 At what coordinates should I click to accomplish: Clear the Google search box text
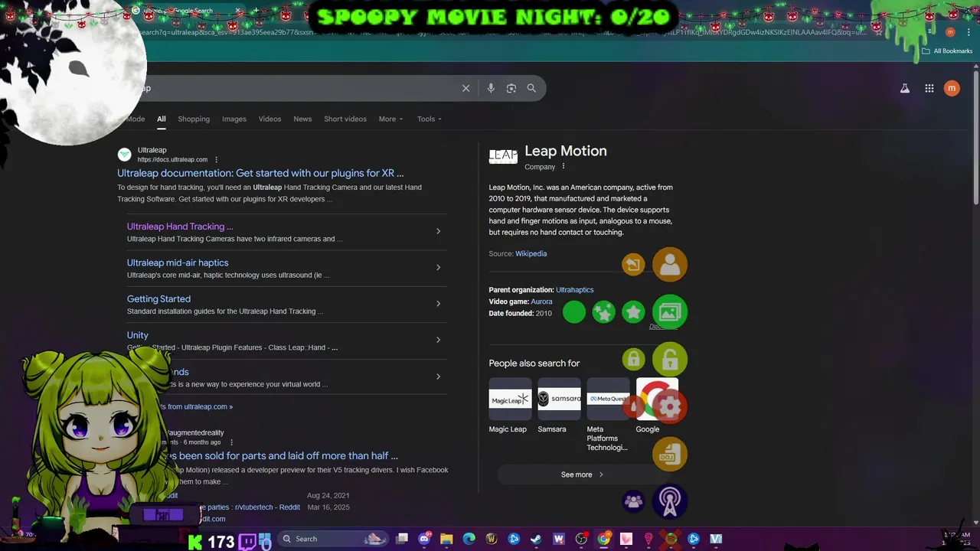click(465, 88)
